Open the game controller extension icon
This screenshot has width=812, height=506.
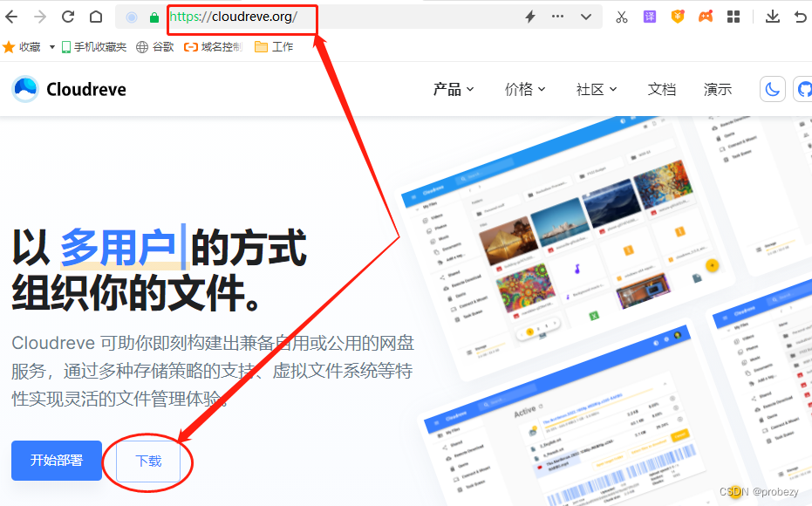(x=706, y=17)
